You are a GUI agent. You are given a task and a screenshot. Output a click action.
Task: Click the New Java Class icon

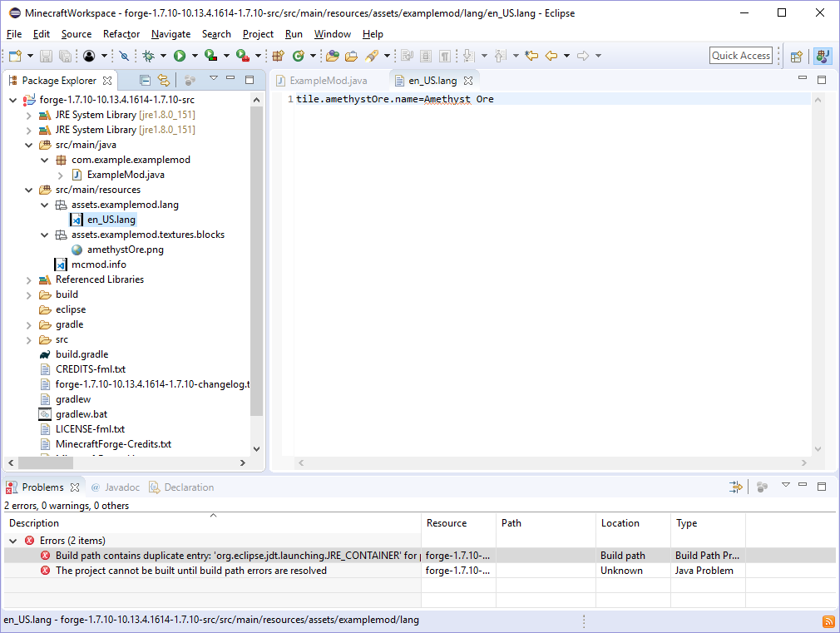(299, 56)
